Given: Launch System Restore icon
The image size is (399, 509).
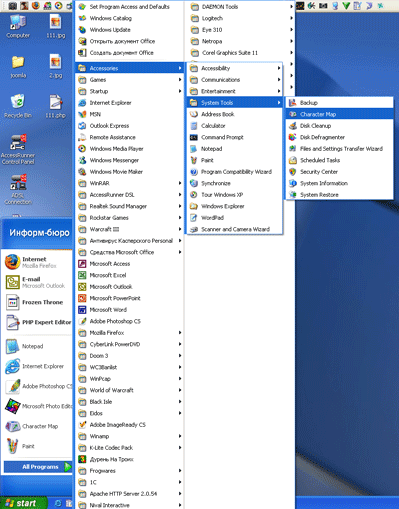Looking at the screenshot, I should click(293, 195).
